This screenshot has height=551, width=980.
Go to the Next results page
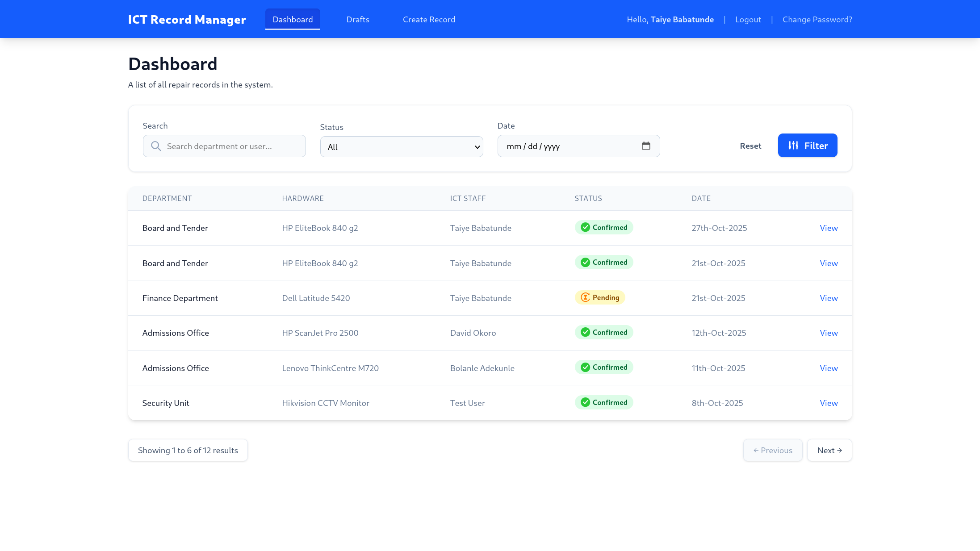pyautogui.click(x=829, y=450)
